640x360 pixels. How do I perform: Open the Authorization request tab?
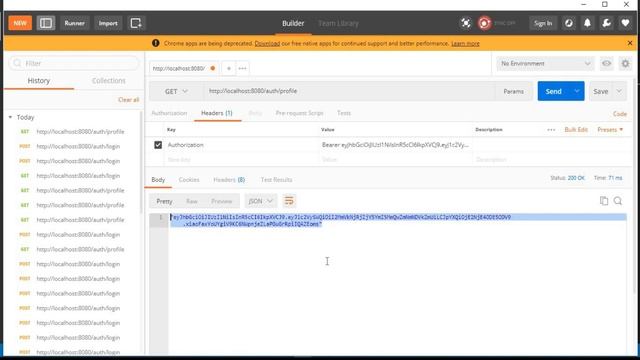[x=169, y=113]
